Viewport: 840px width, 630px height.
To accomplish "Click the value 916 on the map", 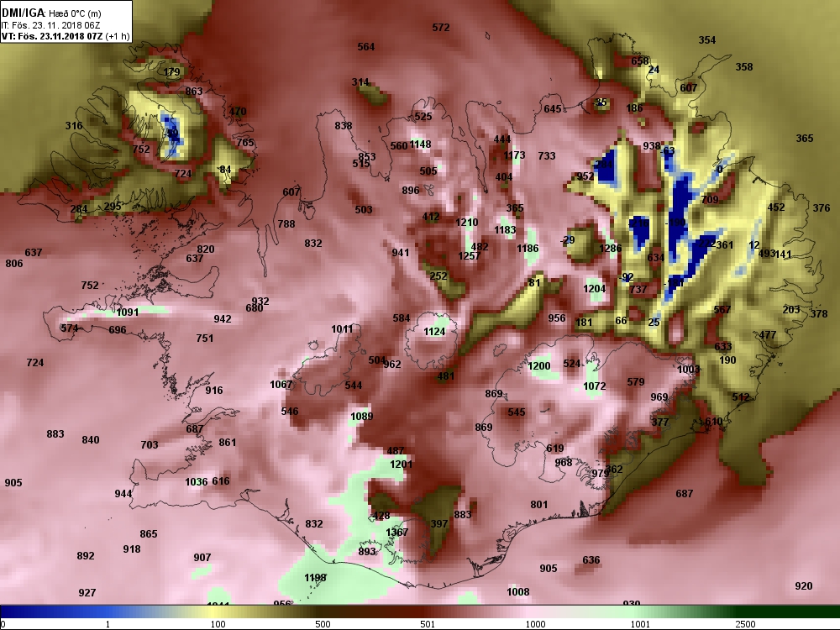I will pyautogui.click(x=213, y=391).
